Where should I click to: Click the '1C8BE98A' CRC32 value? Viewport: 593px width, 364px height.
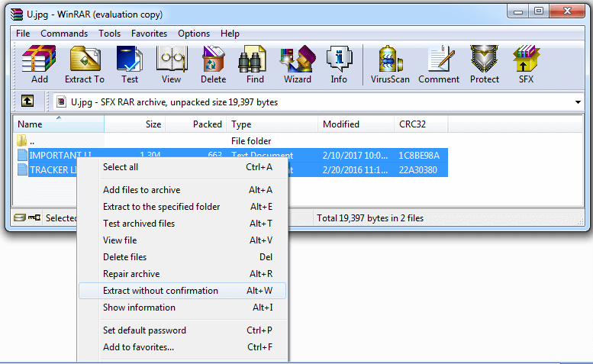419,156
